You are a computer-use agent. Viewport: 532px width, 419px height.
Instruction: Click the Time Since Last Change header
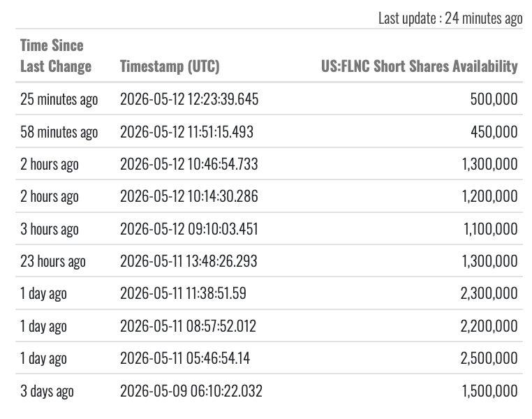pos(56,56)
